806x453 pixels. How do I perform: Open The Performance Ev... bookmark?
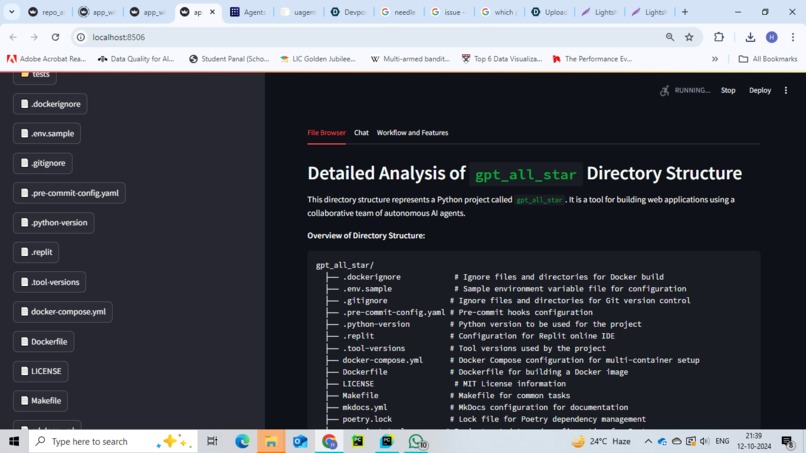[x=592, y=59]
